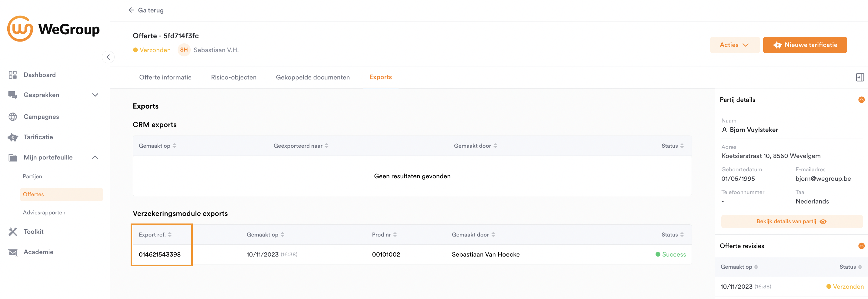Sort module exports by Export ref.
The image size is (868, 299).
[169, 235]
